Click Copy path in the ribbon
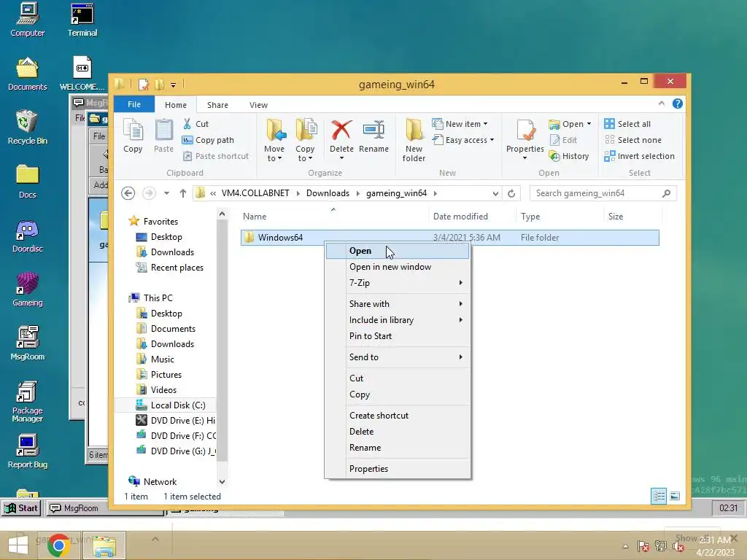Image resolution: width=747 pixels, height=560 pixels. coord(208,140)
